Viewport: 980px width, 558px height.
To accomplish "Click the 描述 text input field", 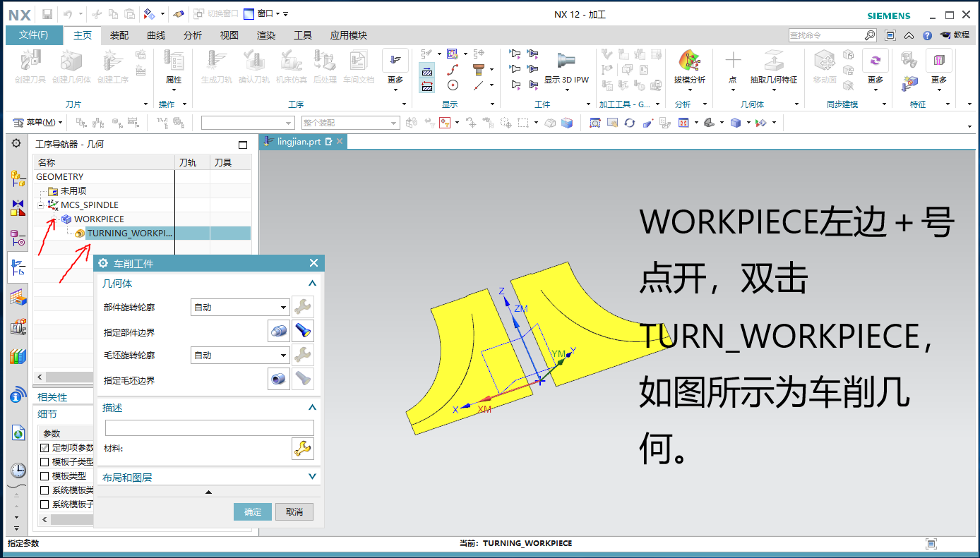I will pyautogui.click(x=209, y=427).
